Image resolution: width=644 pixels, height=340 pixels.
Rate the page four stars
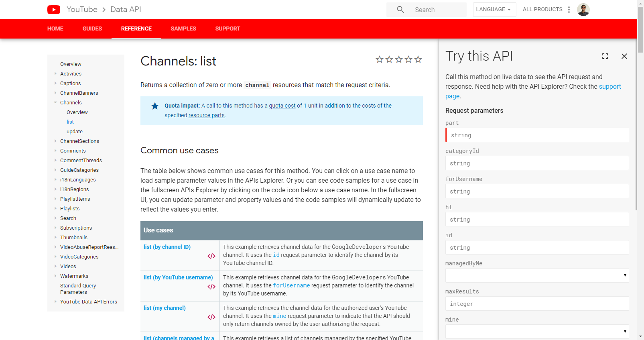click(408, 59)
